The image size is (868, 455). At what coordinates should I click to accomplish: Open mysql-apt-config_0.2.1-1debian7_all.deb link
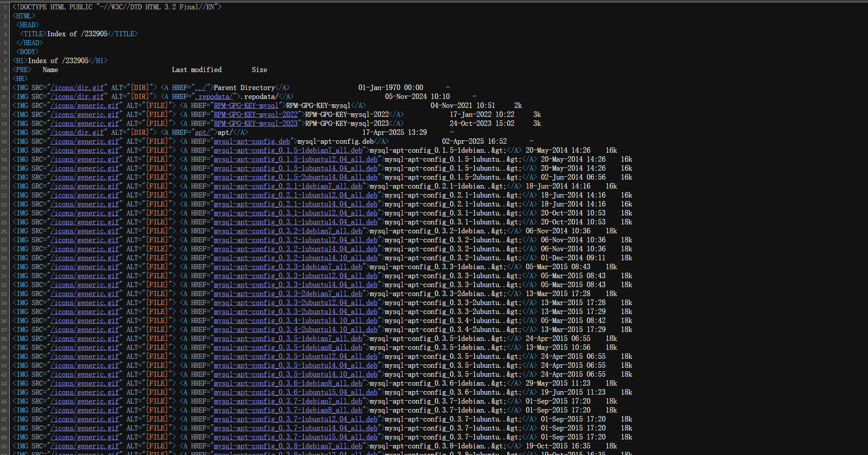click(x=288, y=186)
